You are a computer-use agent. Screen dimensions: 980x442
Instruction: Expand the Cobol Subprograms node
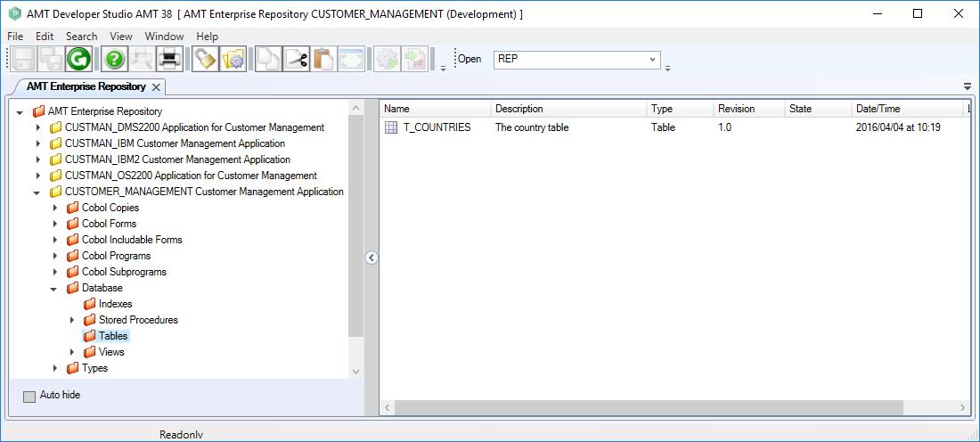[x=55, y=272]
